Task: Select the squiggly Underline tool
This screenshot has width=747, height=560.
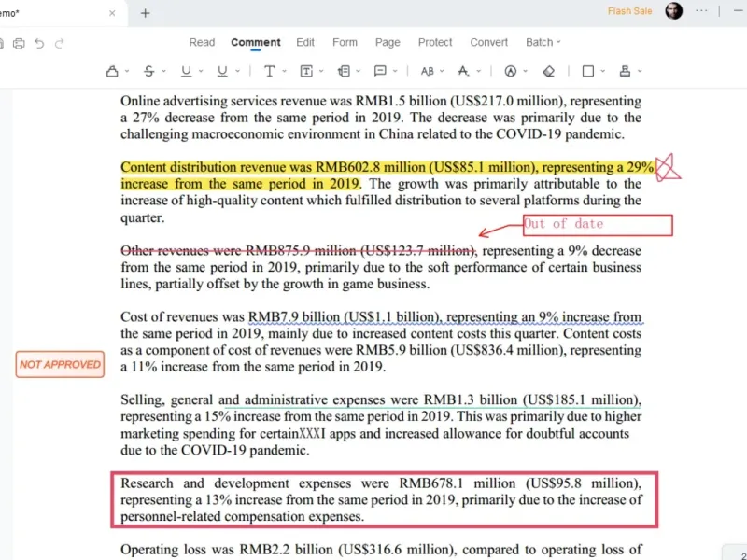Action: point(222,72)
